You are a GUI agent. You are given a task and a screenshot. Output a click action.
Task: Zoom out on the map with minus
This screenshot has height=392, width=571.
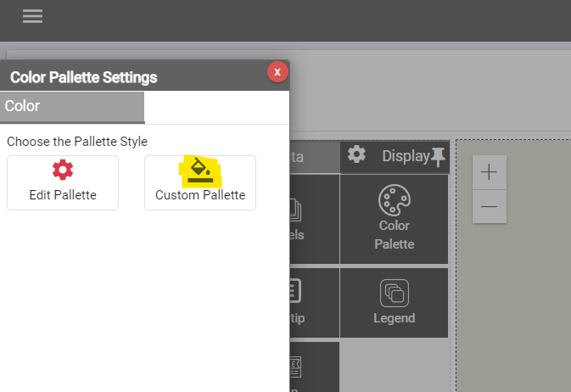[x=490, y=206]
